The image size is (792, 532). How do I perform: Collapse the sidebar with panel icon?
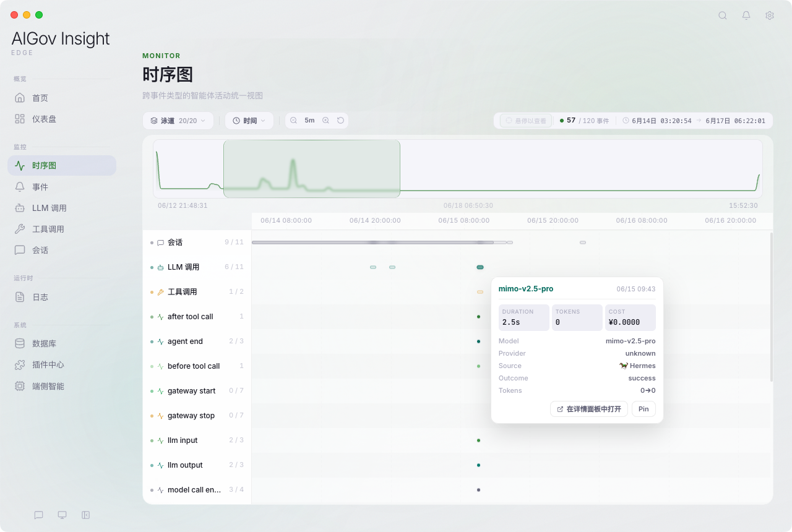[85, 515]
